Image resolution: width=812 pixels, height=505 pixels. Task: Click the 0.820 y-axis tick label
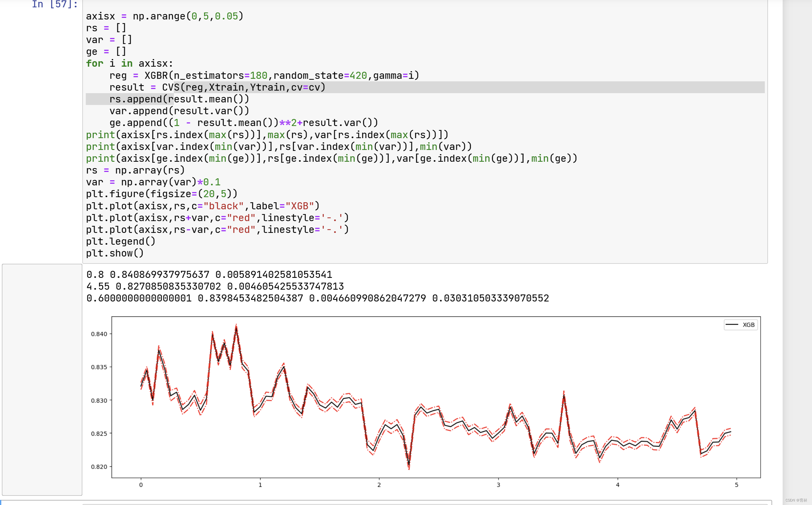click(x=99, y=467)
